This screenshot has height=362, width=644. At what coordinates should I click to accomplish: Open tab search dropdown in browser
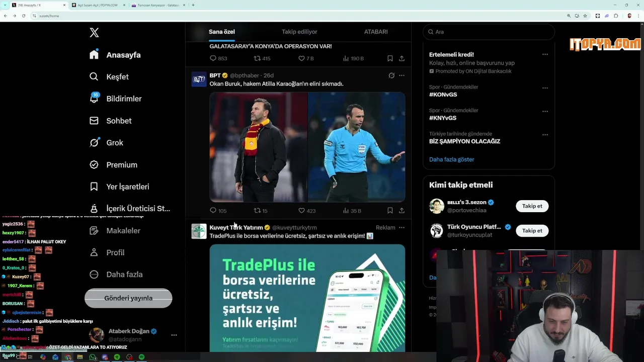point(5,5)
